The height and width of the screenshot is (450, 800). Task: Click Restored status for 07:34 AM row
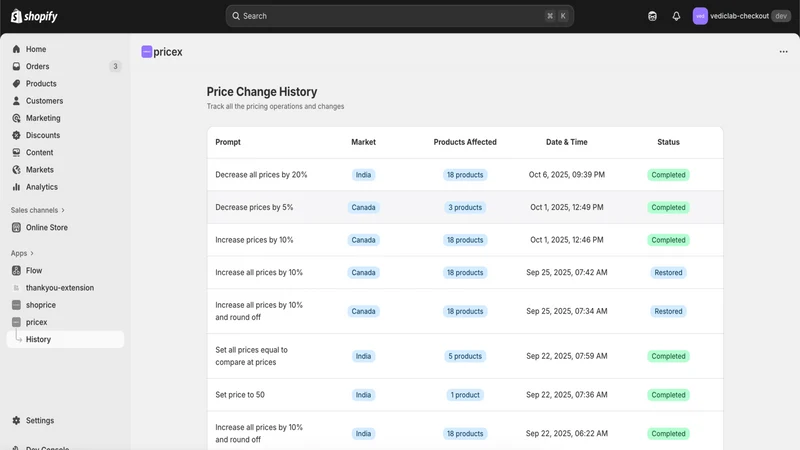668,311
